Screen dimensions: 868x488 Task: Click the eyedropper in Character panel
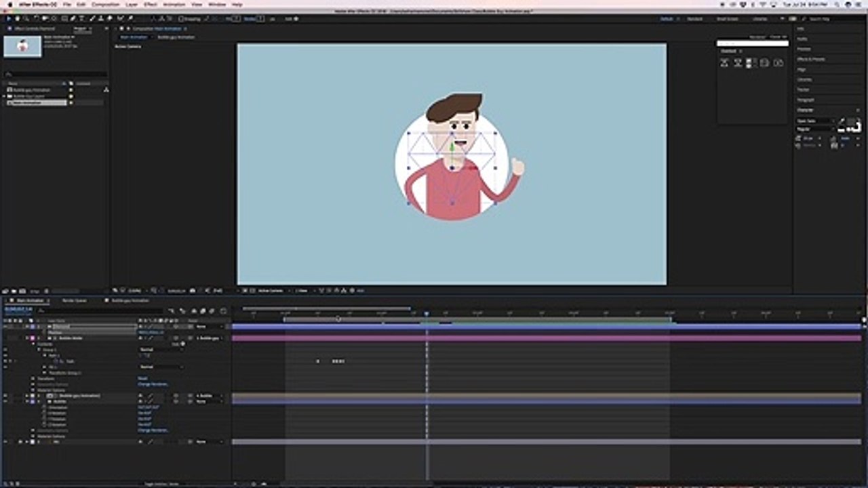841,121
